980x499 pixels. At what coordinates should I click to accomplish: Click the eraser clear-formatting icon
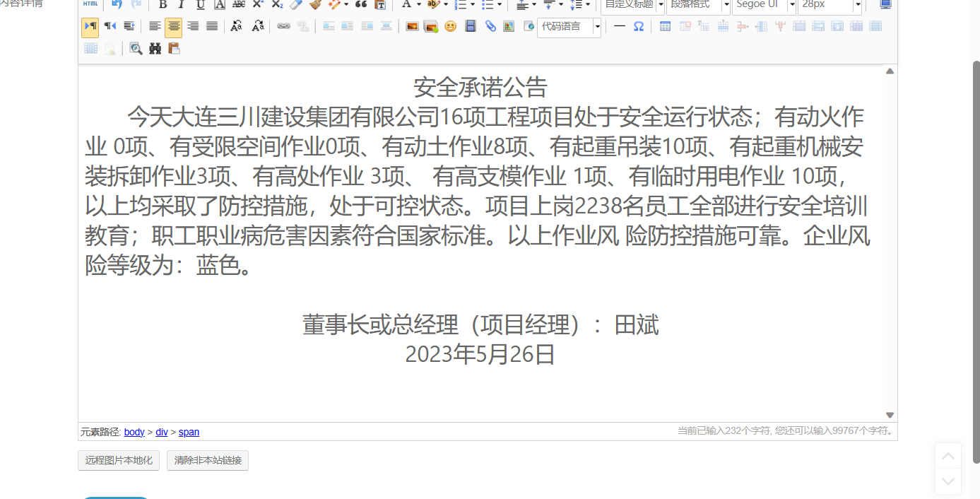tap(296, 4)
